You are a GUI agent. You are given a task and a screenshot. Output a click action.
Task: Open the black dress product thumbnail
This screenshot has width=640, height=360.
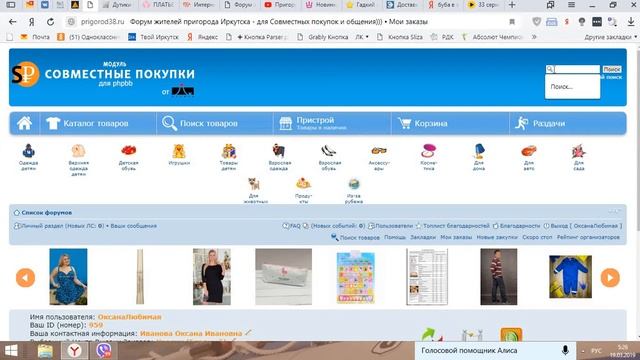(x=212, y=277)
